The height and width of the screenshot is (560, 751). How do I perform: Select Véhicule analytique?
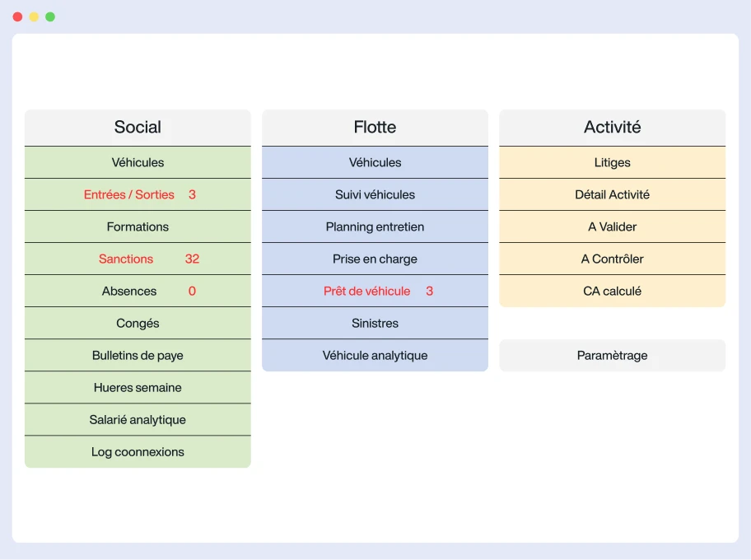375,355
